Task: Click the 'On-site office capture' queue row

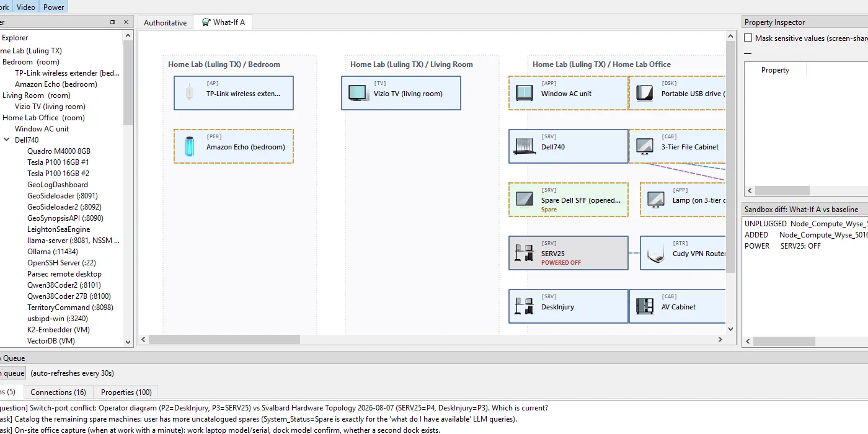Action: [x=220, y=430]
